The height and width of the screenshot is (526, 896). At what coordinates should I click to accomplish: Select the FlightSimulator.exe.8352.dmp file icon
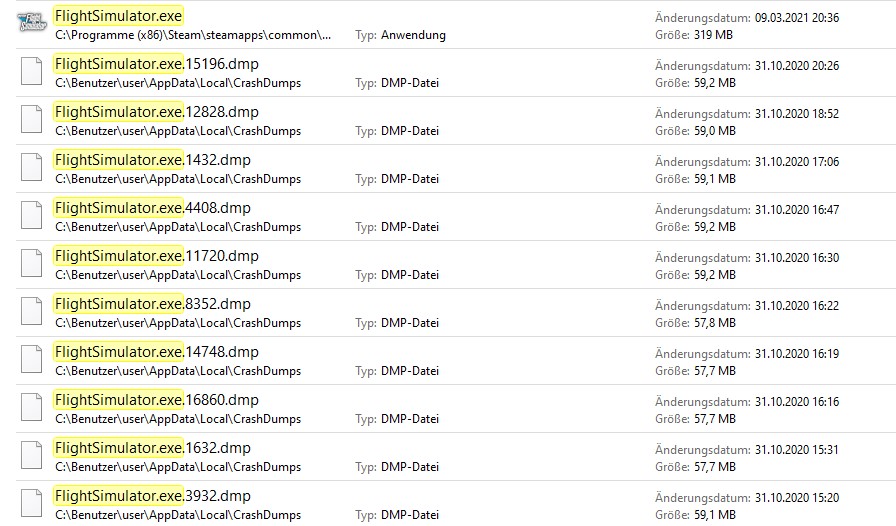tap(31, 312)
